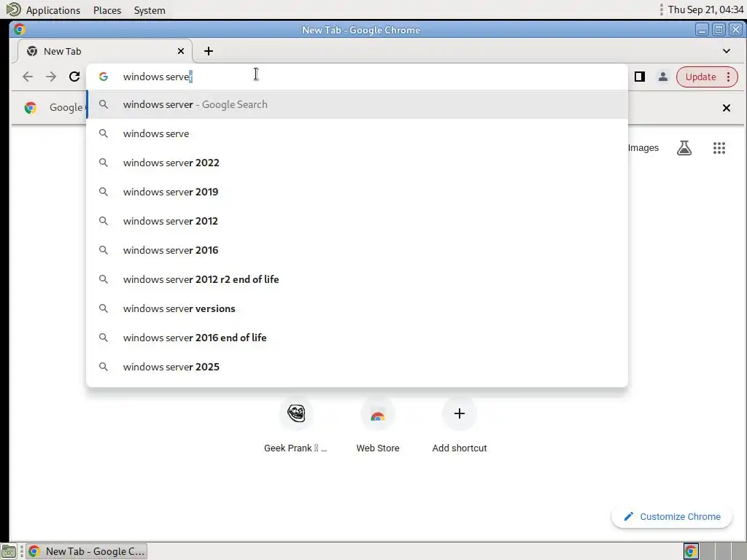
Task: Click the Chrome icon in the bottom-right tray
Action: coord(691,551)
